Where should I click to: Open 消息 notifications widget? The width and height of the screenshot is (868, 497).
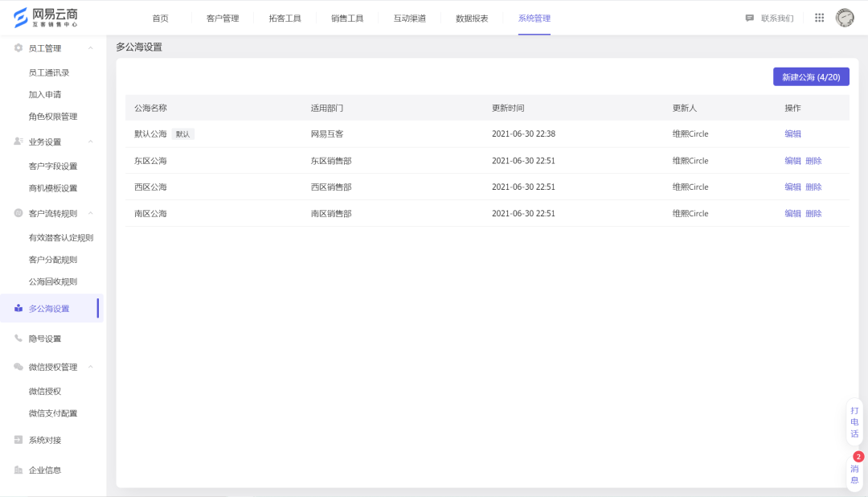[x=854, y=473]
